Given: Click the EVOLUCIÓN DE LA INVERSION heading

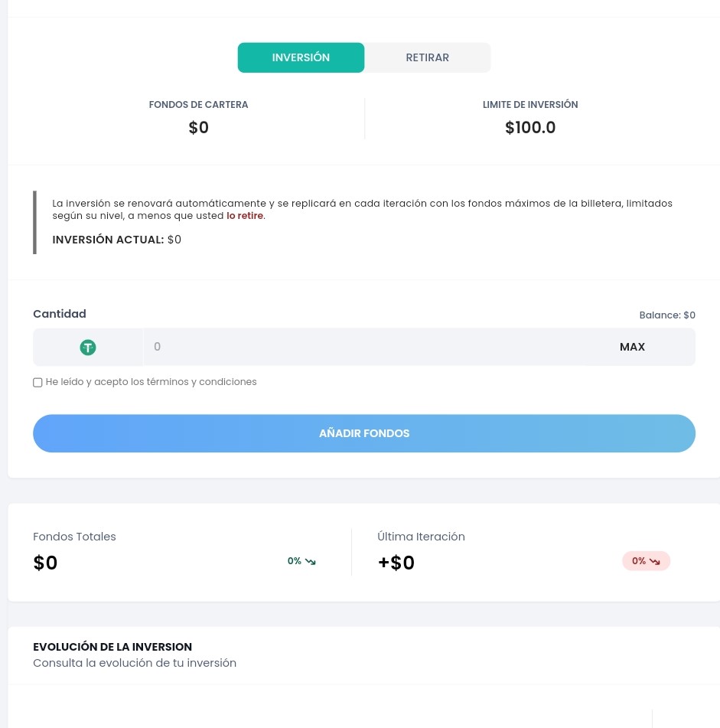Looking at the screenshot, I should point(112,647).
